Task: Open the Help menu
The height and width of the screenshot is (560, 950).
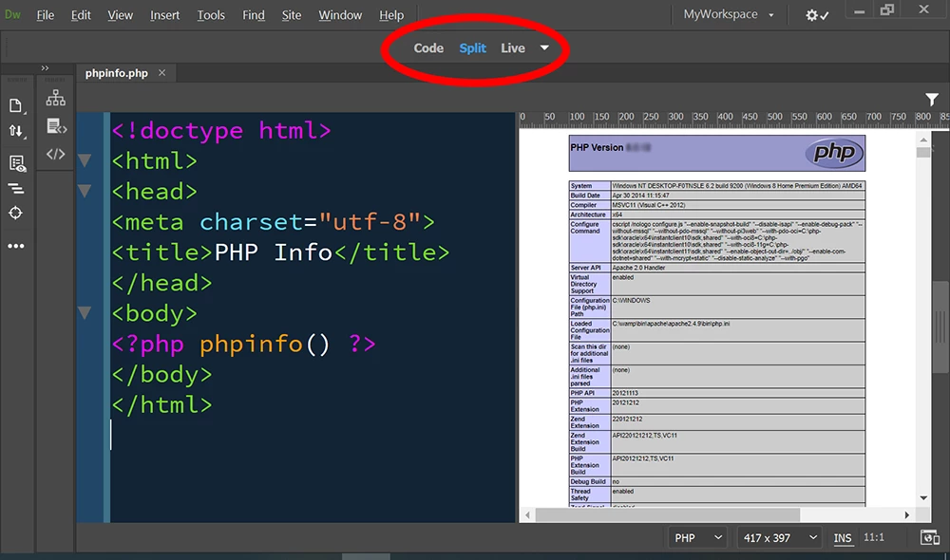Action: pos(391,15)
